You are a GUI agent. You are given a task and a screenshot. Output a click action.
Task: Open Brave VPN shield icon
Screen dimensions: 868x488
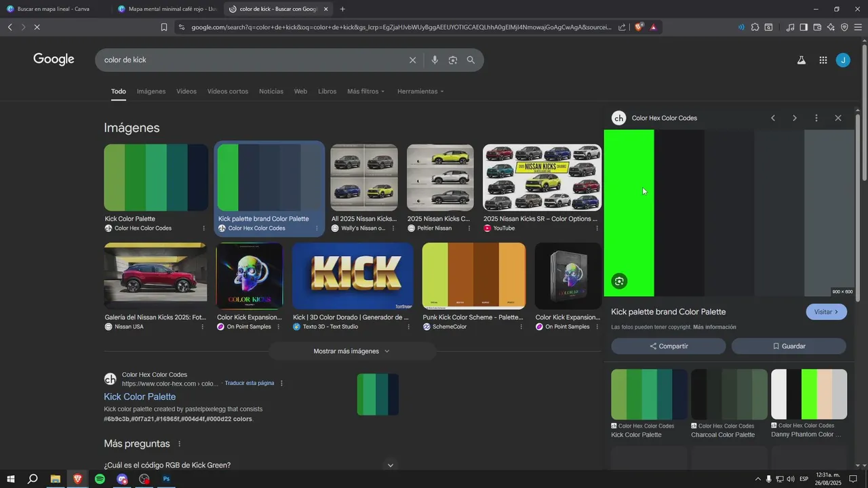coord(844,27)
